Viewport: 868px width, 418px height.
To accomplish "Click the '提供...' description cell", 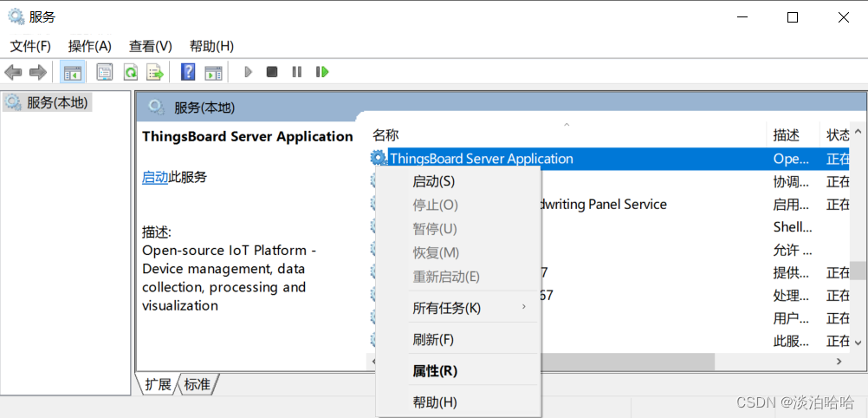I will tap(791, 273).
